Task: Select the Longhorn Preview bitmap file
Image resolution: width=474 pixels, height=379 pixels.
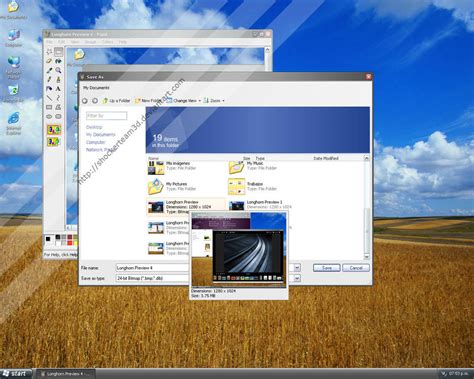Action: click(x=186, y=207)
